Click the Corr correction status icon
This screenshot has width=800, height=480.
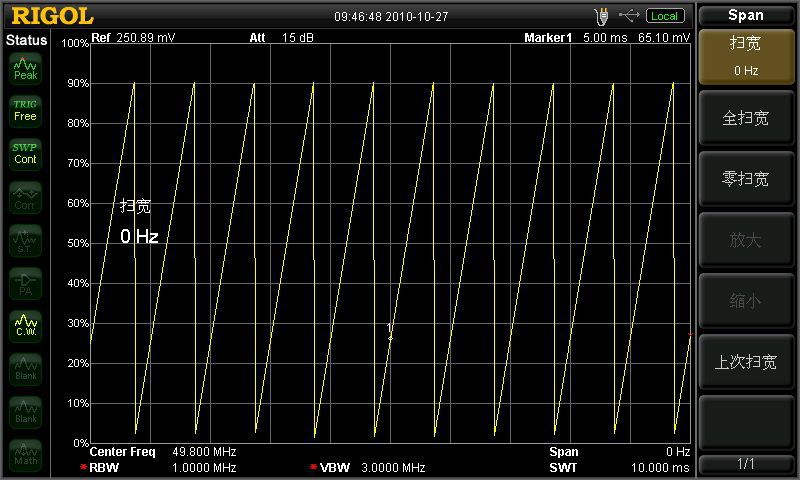pos(25,198)
